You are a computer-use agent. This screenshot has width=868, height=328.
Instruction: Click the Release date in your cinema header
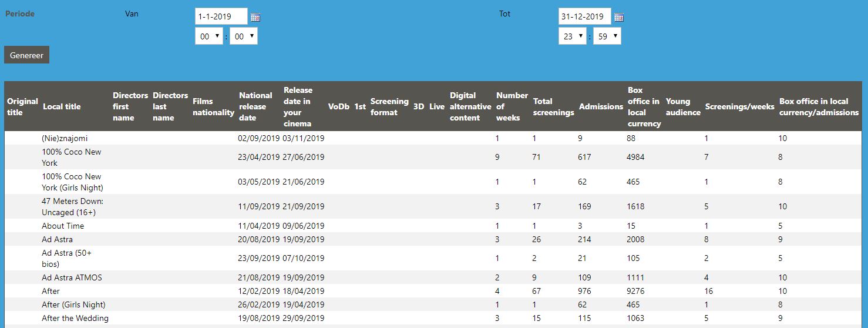pos(298,106)
